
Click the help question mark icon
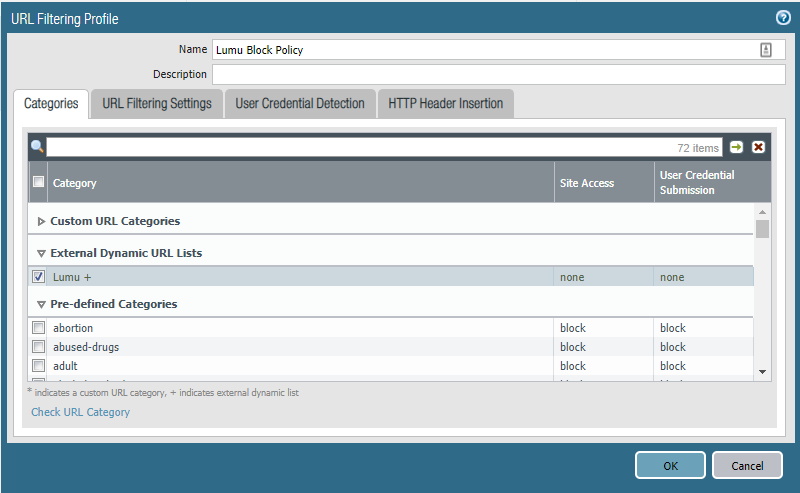(x=783, y=17)
